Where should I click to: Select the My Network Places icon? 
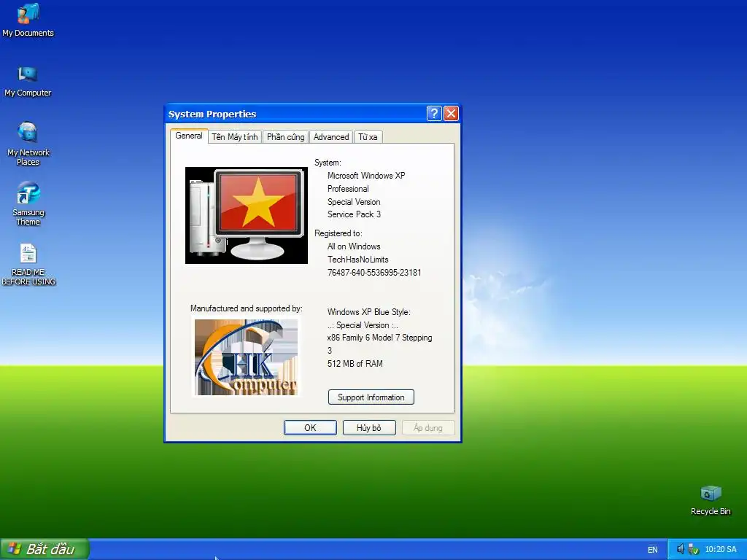tap(28, 143)
